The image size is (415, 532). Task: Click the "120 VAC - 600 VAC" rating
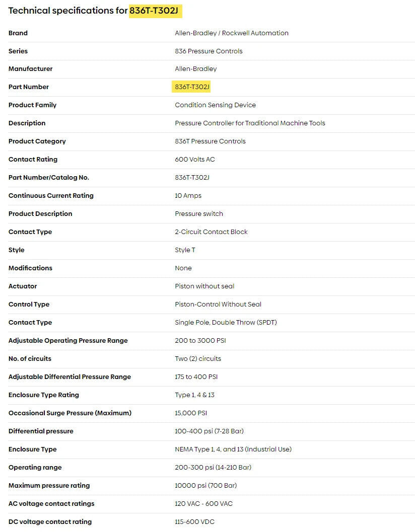[x=203, y=504]
